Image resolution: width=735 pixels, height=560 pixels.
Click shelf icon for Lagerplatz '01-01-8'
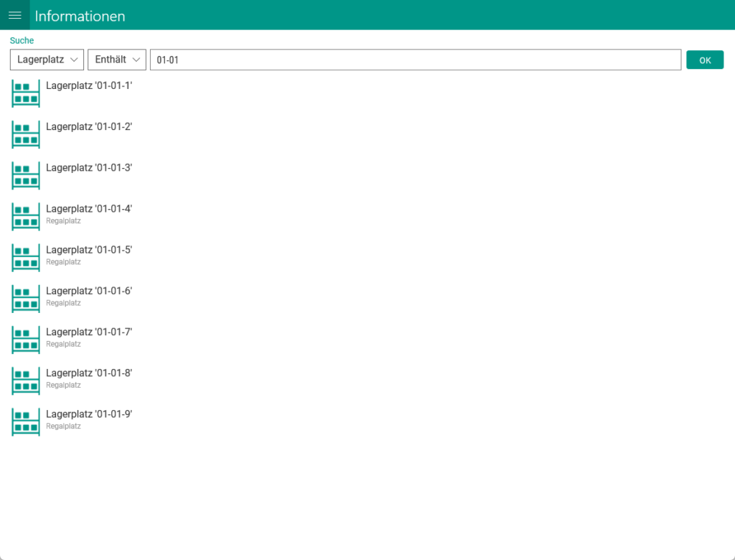pyautogui.click(x=26, y=381)
